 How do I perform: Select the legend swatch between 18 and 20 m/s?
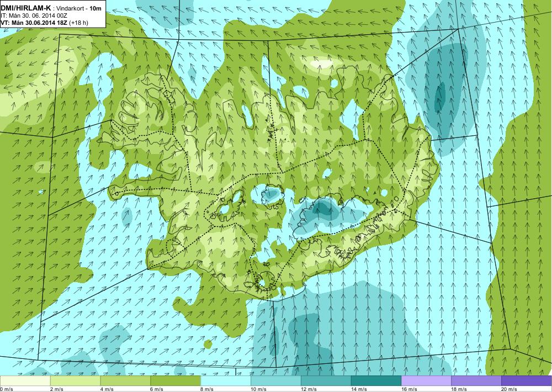476,381
